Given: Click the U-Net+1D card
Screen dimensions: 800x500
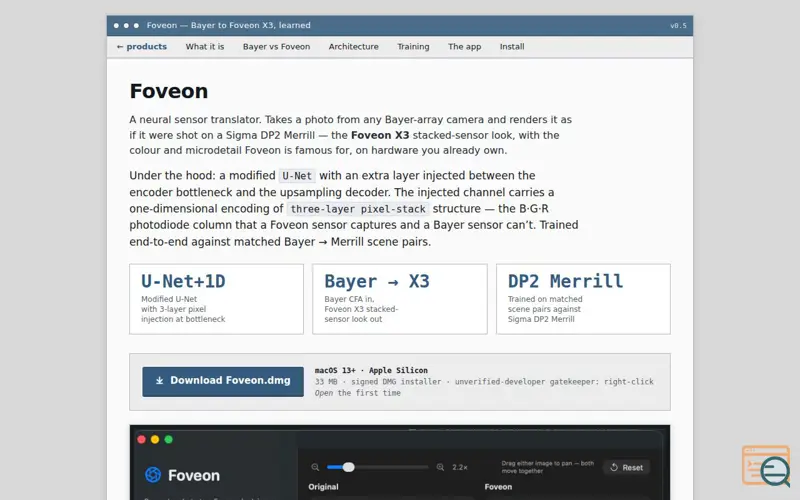Looking at the screenshot, I should coord(216,299).
